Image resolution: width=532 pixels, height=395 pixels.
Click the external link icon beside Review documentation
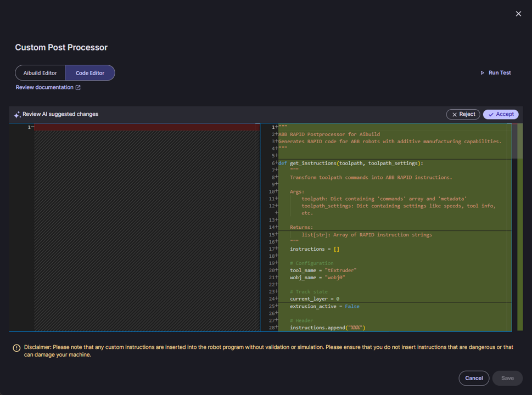78,88
